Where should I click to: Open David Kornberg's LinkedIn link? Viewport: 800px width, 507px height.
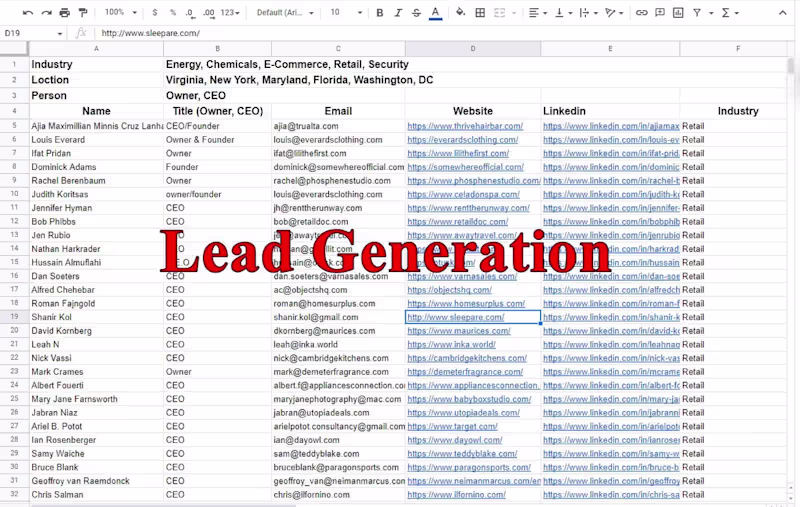pos(611,331)
